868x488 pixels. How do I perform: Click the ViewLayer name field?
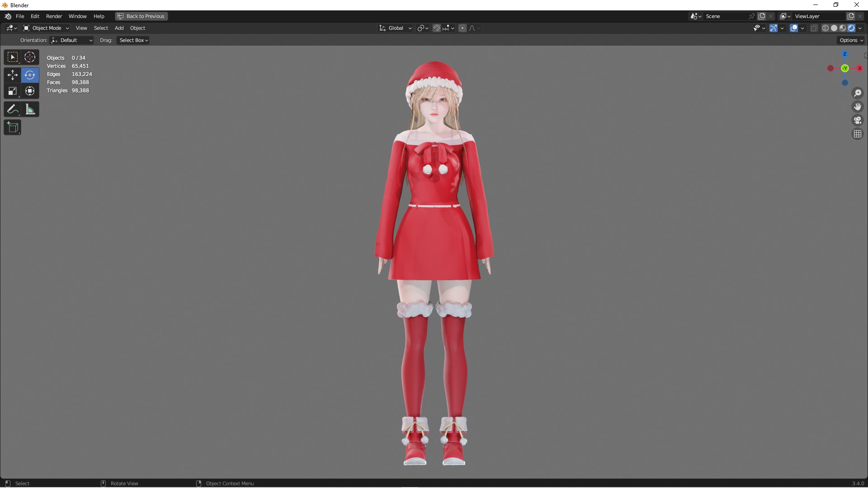[x=819, y=16]
